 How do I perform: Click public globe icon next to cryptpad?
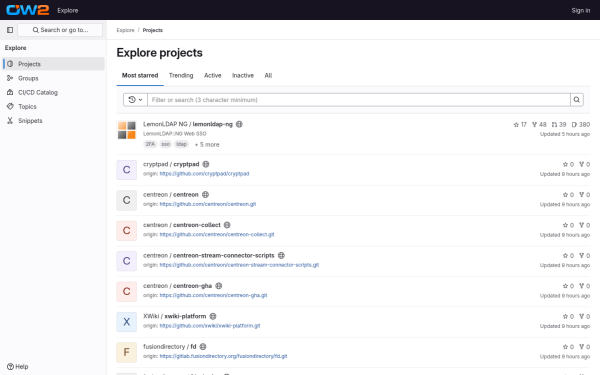pos(206,164)
